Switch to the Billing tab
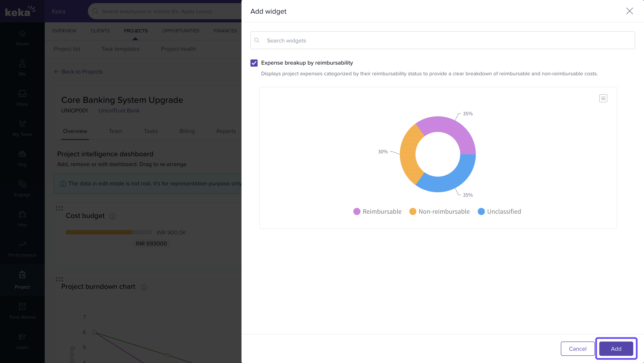The height and width of the screenshot is (363, 644). 187,131
